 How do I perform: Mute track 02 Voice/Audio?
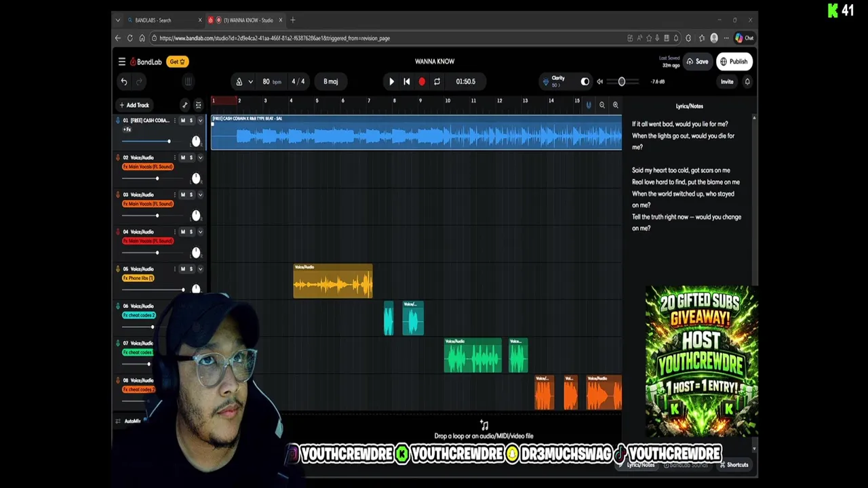[x=182, y=157]
